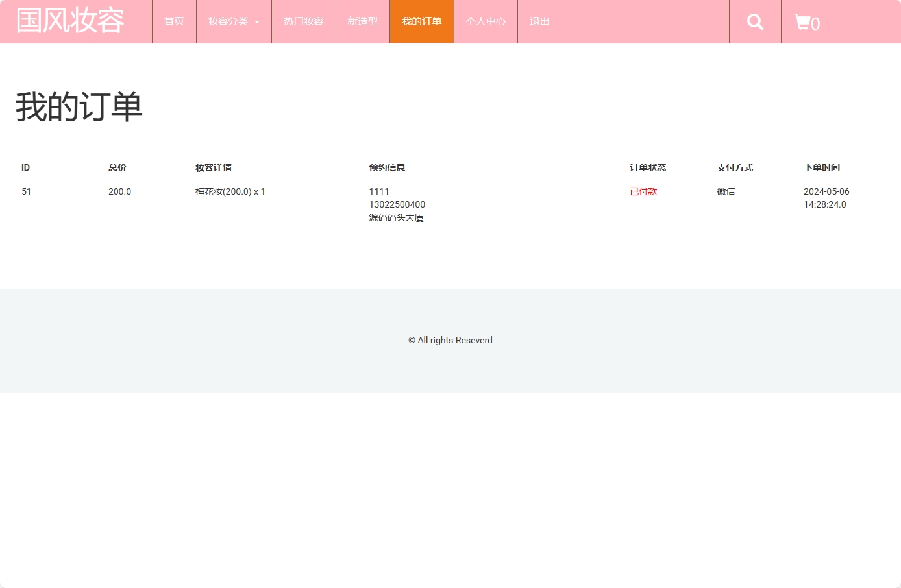This screenshot has height=588, width=901.
Task: Click the 订单状态 column header
Action: (x=648, y=167)
